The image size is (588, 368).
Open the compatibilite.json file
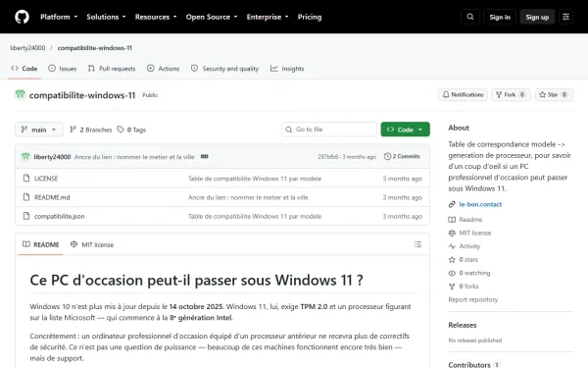pyautogui.click(x=59, y=216)
